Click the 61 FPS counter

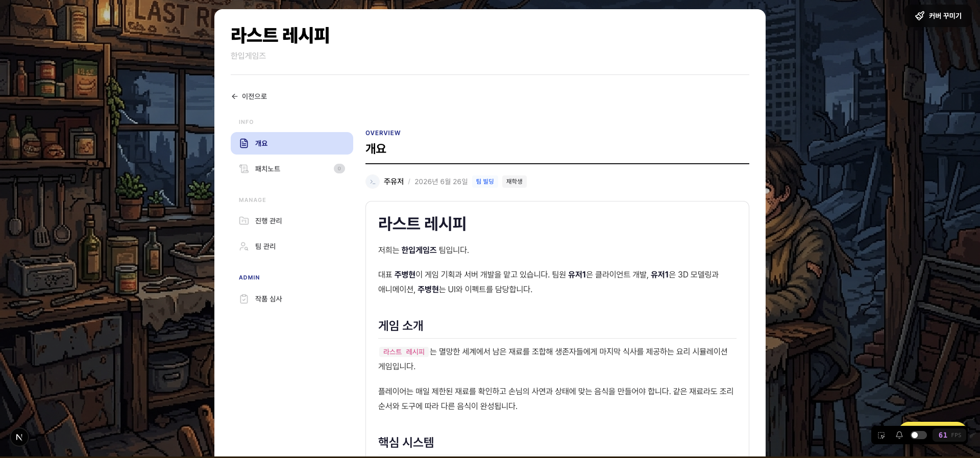point(949,435)
